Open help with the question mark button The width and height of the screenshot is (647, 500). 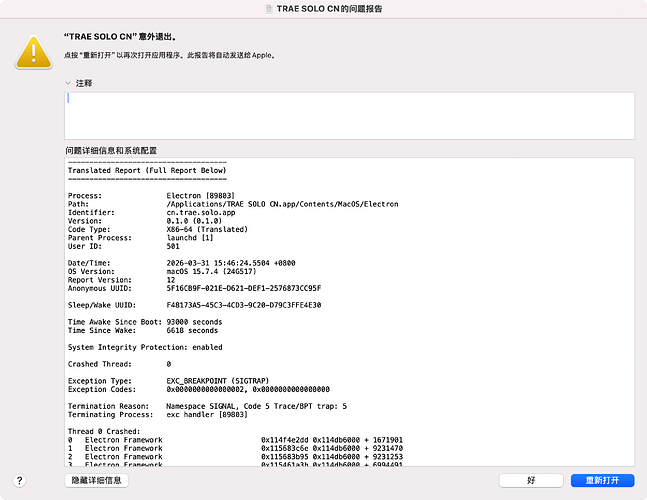tap(19, 481)
